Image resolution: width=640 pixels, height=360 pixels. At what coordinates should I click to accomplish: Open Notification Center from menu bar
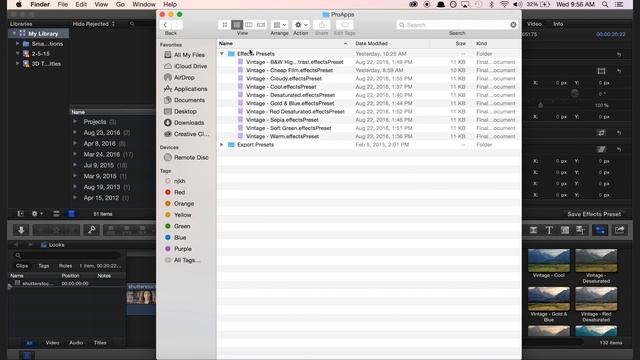coord(619,4)
